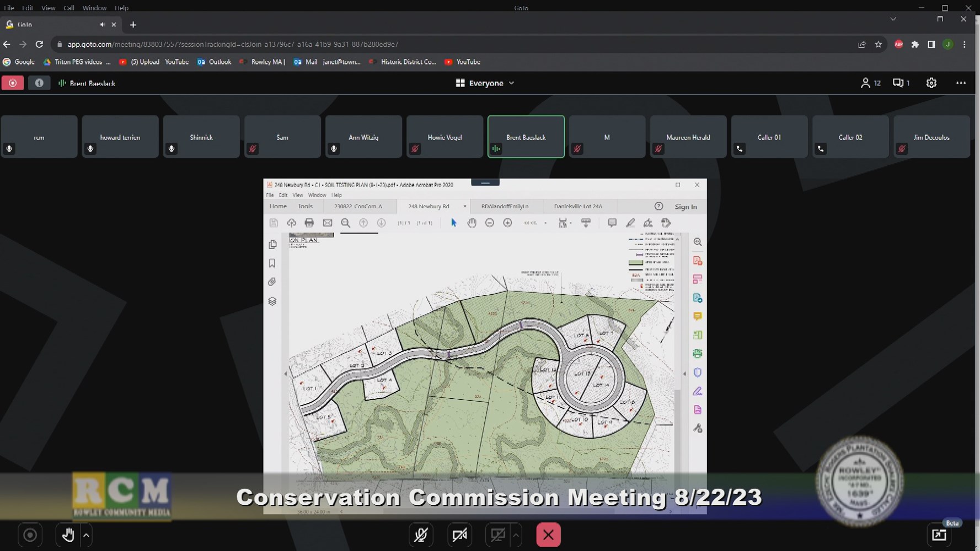Zoom in with plus icon in Acrobat
Image resolution: width=980 pixels, height=551 pixels.
(507, 223)
